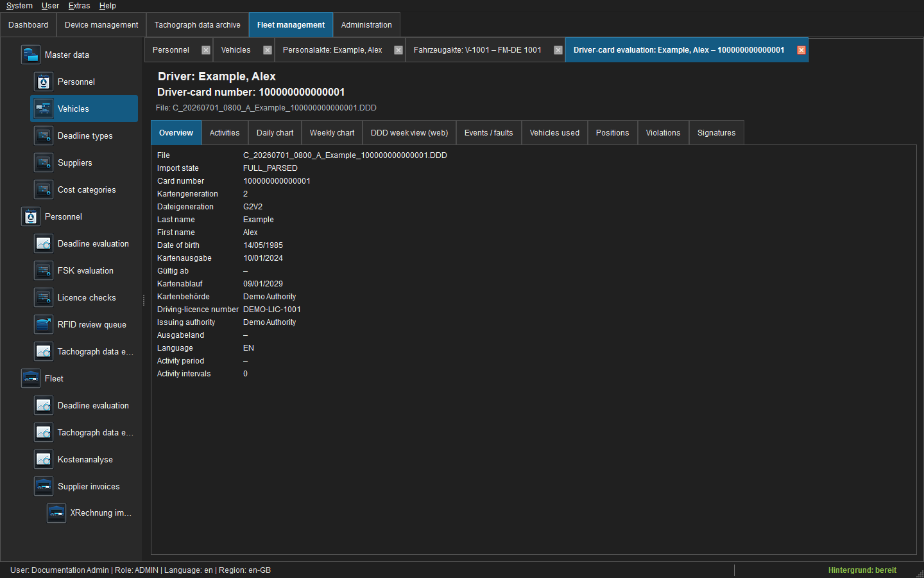This screenshot has height=578, width=924.
Task: Click the Licence checks icon
Action: click(x=44, y=297)
